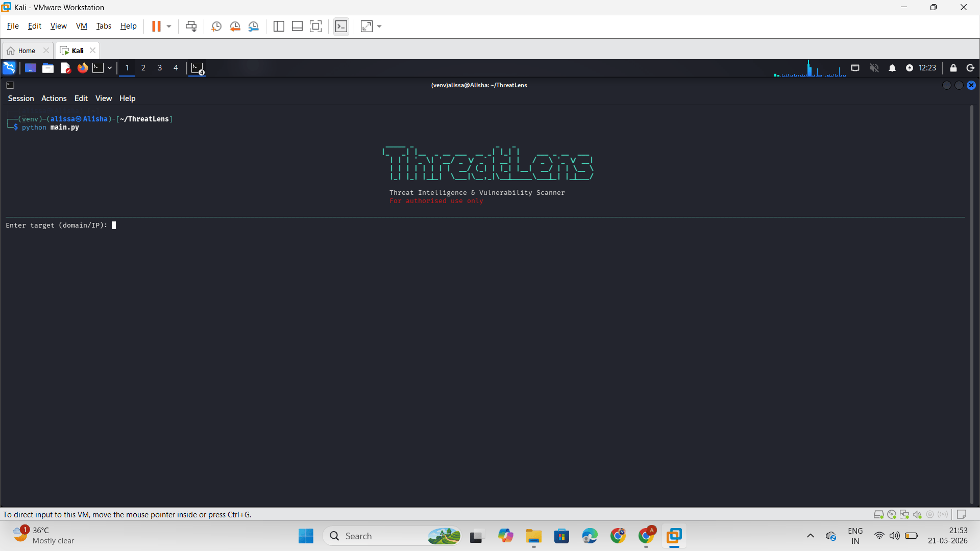Toggle the VMware console view button
Viewport: 980px width, 551px height.
pyautogui.click(x=341, y=26)
